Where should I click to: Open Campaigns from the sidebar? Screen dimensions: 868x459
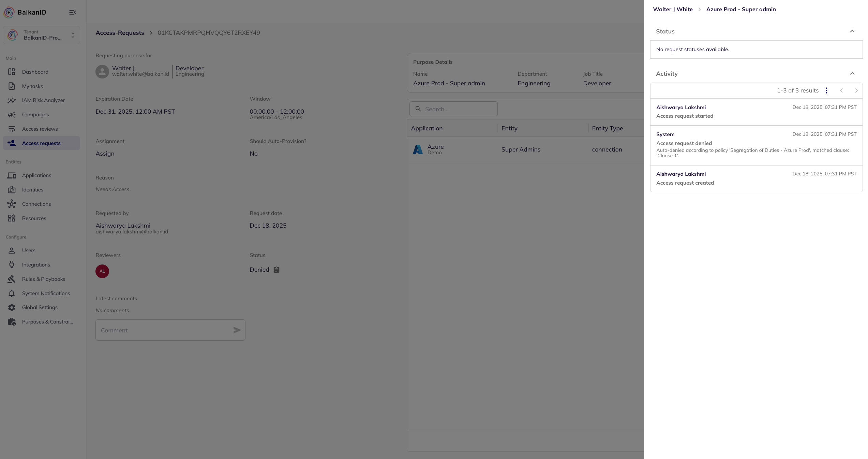pyautogui.click(x=35, y=115)
